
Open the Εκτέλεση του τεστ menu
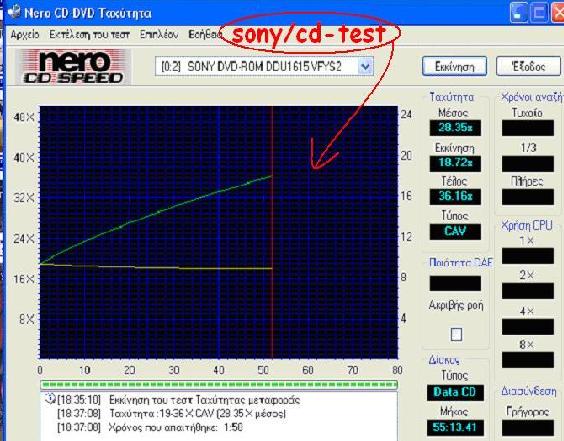click(x=90, y=35)
